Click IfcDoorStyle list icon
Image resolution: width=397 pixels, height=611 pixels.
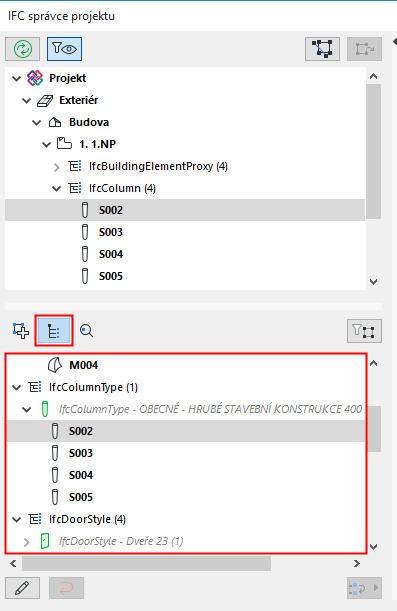click(35, 519)
